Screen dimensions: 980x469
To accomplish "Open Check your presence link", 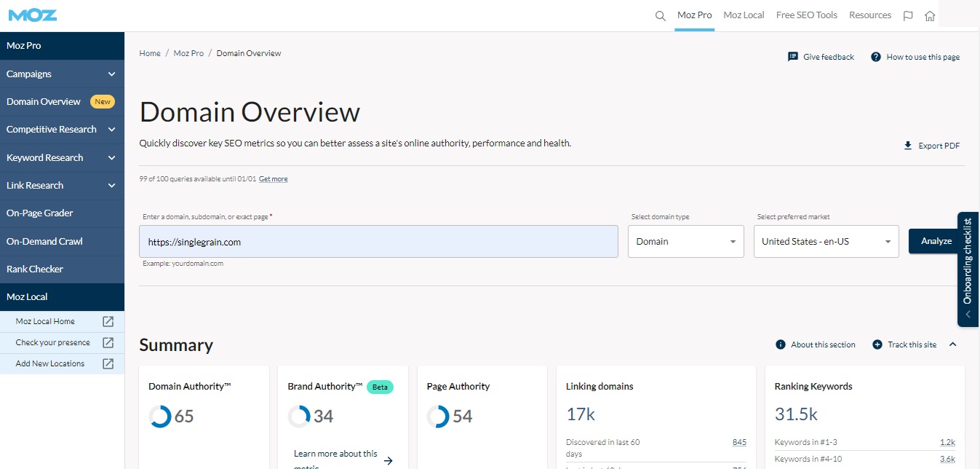I will (x=53, y=342).
